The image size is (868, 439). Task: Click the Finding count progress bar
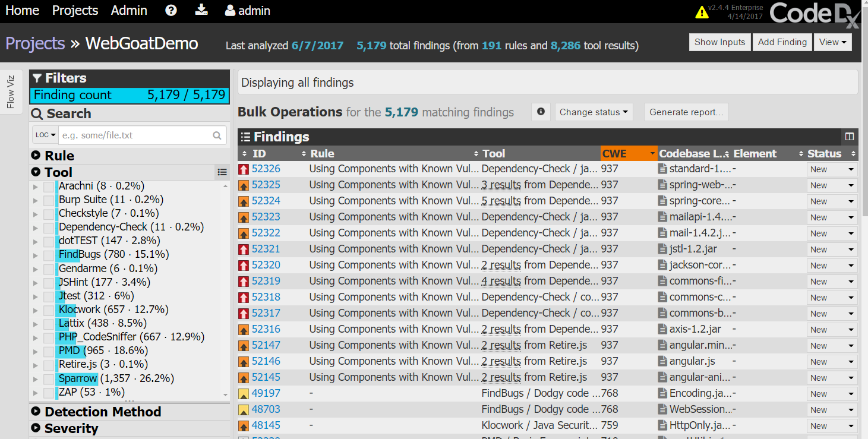[x=130, y=95]
